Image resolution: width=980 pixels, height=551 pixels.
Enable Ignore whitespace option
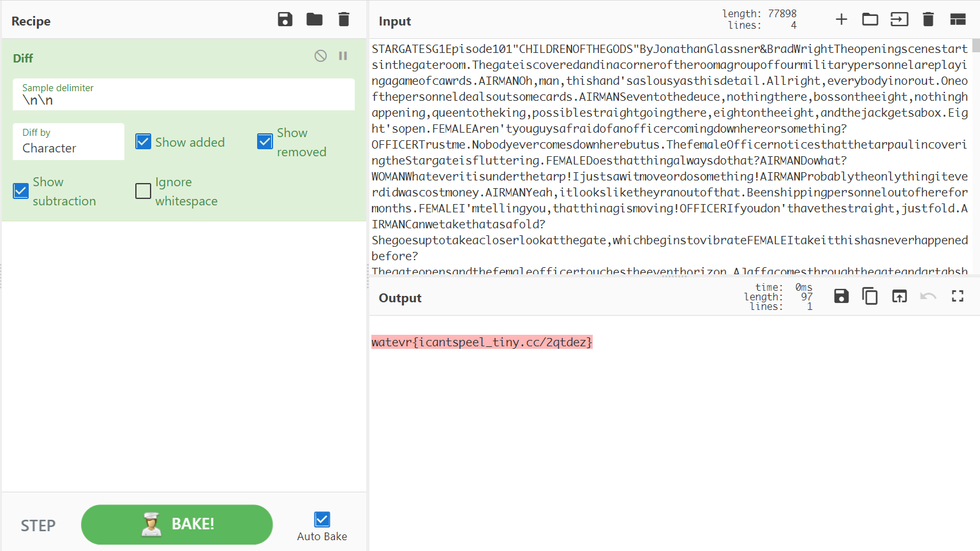point(144,191)
